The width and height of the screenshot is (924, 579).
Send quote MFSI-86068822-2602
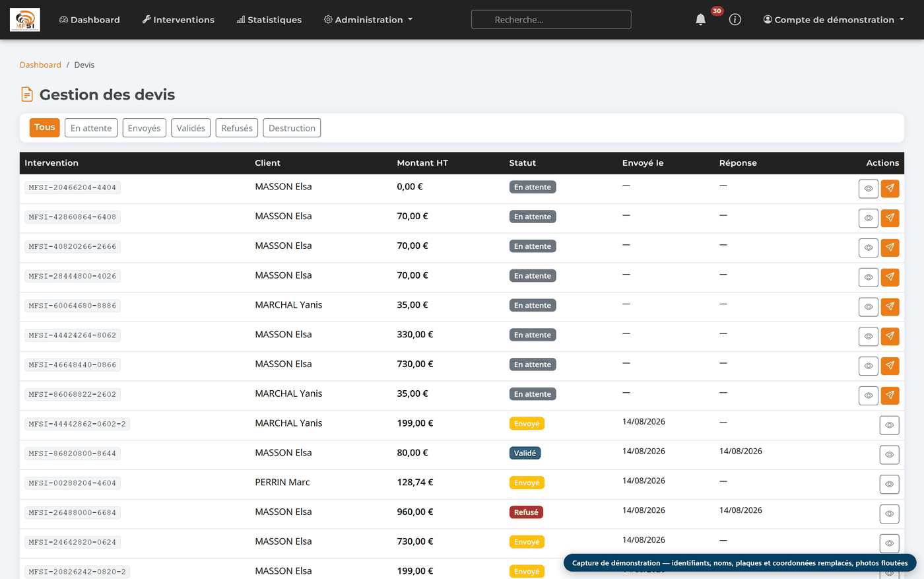(x=890, y=395)
